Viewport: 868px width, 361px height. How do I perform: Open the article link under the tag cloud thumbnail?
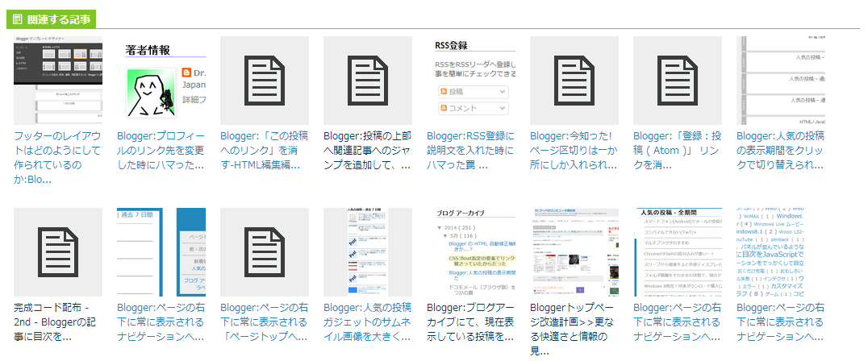tap(781, 322)
